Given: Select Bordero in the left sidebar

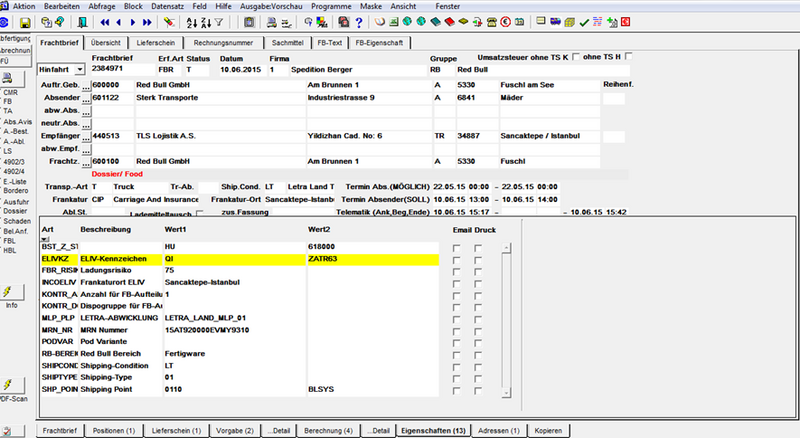Looking at the screenshot, I should [x=16, y=190].
